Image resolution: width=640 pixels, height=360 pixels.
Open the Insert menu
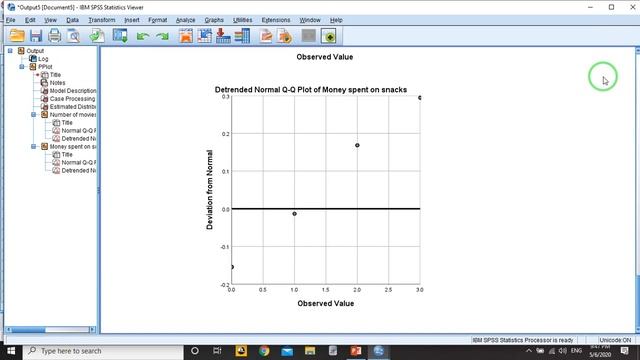[x=132, y=20]
